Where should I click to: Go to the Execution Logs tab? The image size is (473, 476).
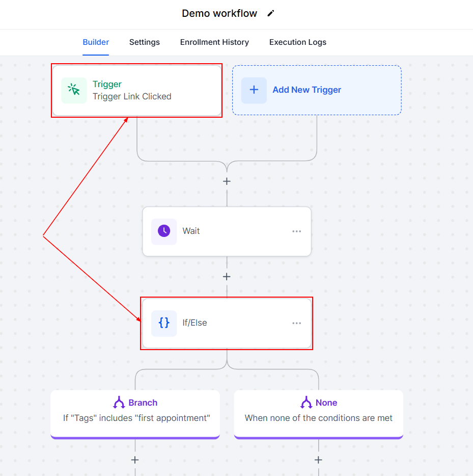(x=298, y=42)
